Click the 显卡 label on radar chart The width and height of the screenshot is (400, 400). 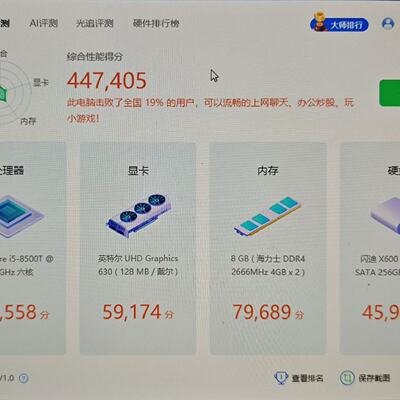coord(41,82)
